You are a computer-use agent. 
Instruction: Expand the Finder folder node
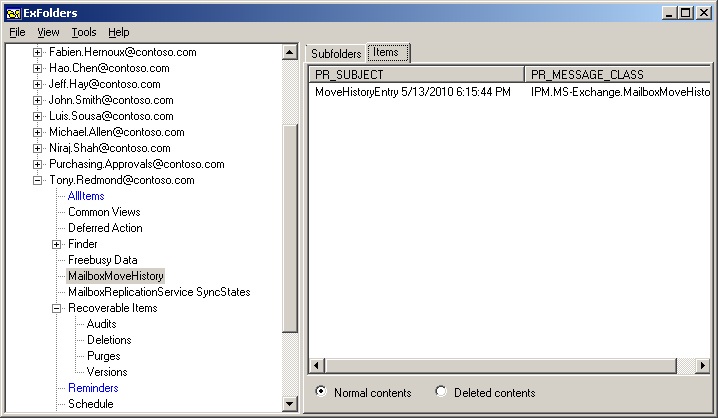pos(57,244)
